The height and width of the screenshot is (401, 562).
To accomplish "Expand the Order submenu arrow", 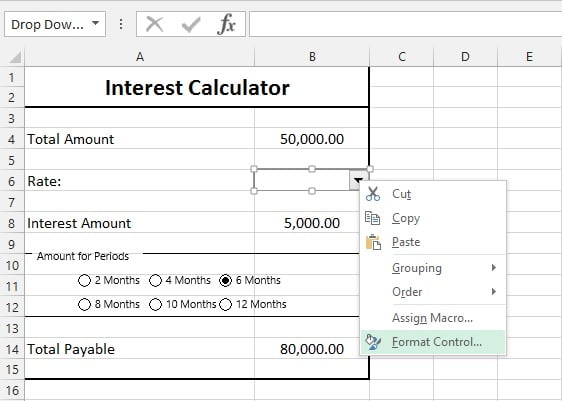I will (x=494, y=291).
